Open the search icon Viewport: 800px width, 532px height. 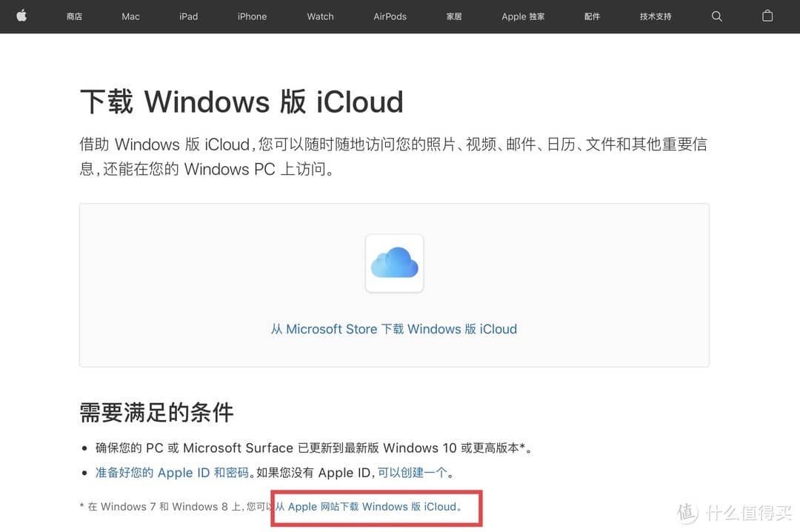pos(716,16)
